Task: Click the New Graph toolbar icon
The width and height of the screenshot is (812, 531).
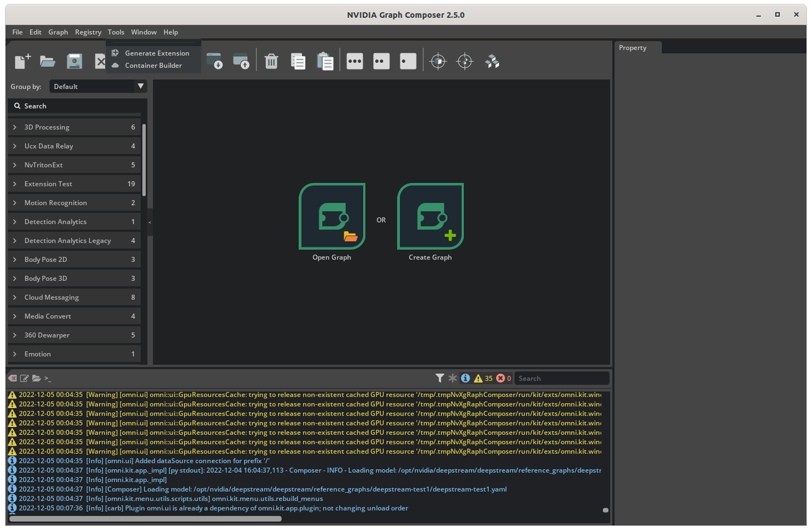Action: pyautogui.click(x=22, y=61)
